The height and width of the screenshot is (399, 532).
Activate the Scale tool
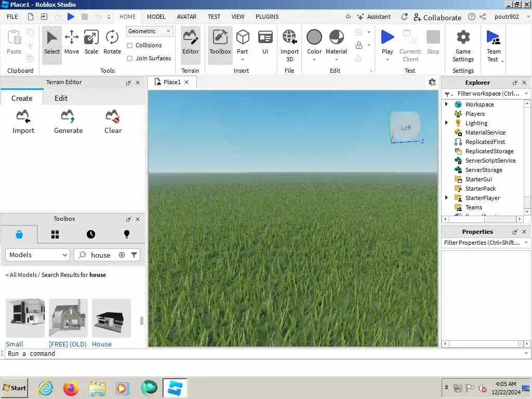(x=91, y=42)
